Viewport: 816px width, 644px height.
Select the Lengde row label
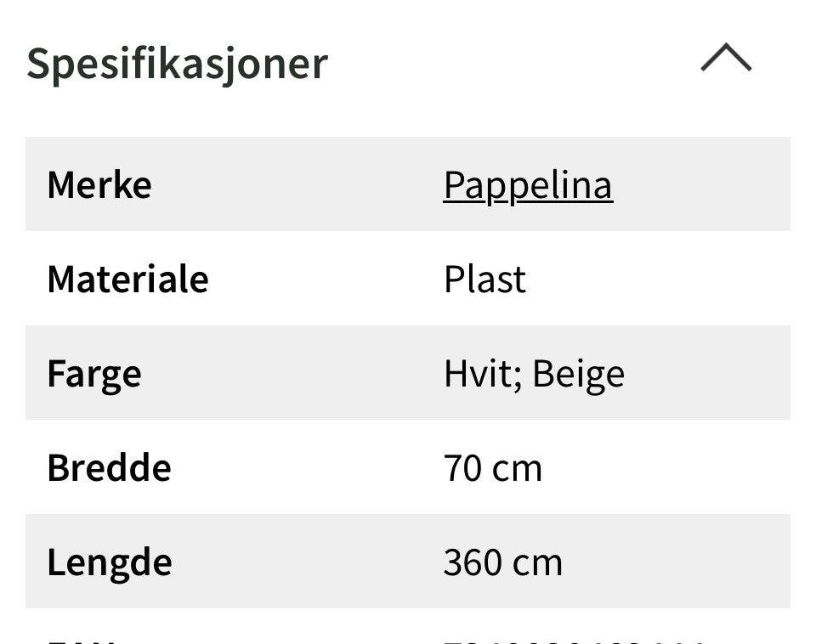pos(108,561)
